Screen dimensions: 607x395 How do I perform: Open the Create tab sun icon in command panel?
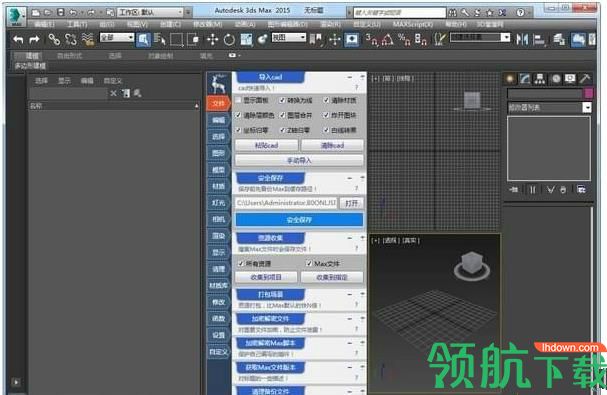[510, 79]
